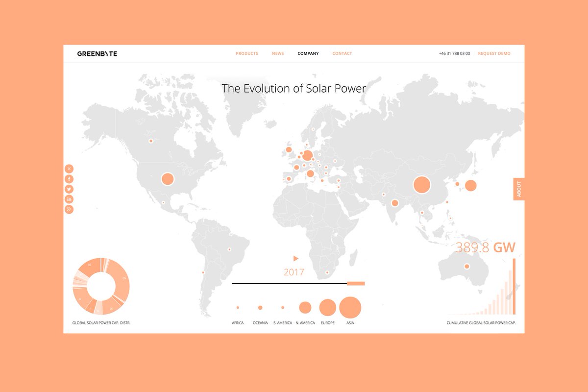Select the Canada bubble on the map
Viewport: 588px width, 392px height.
(151, 141)
